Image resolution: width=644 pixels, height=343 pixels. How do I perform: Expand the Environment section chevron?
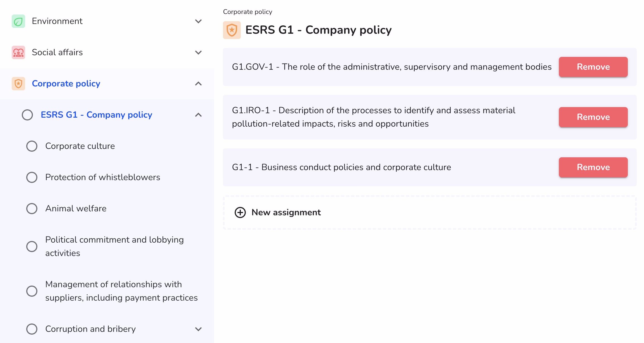[x=198, y=21]
